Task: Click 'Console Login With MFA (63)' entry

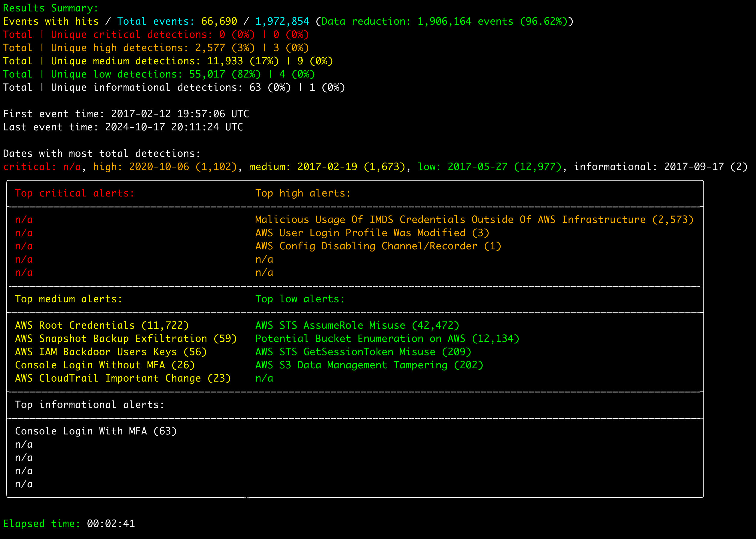Action: (96, 431)
